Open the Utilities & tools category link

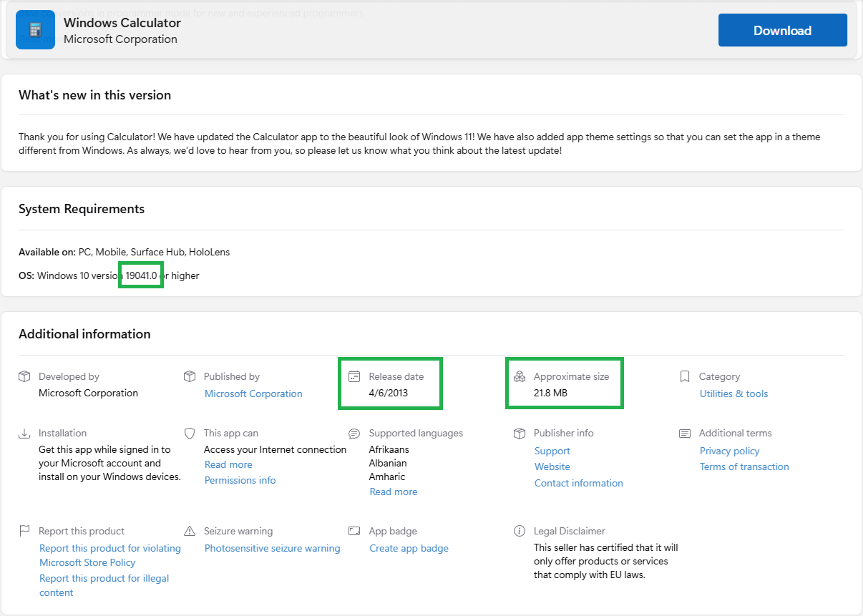click(x=733, y=393)
